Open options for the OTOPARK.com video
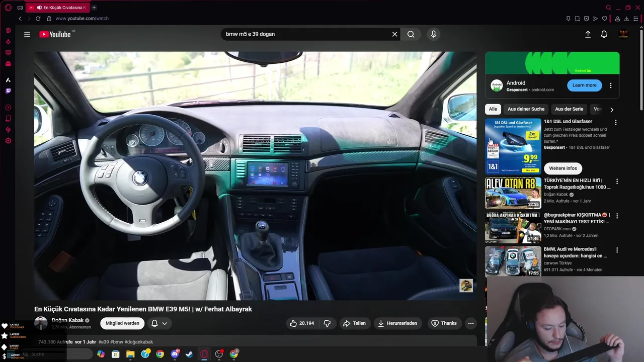The width and height of the screenshot is (644, 362). (x=617, y=216)
